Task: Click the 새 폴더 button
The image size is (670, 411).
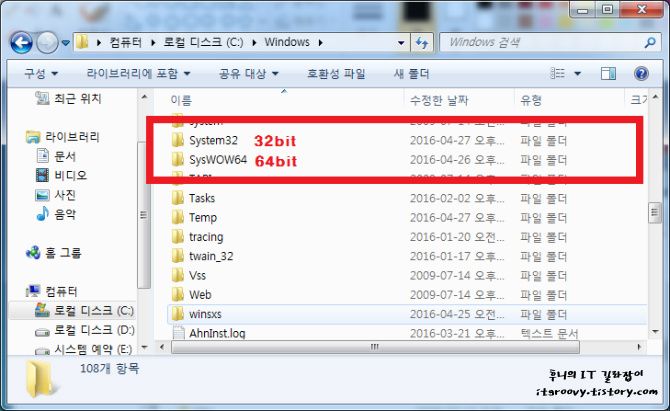Action: [x=411, y=74]
